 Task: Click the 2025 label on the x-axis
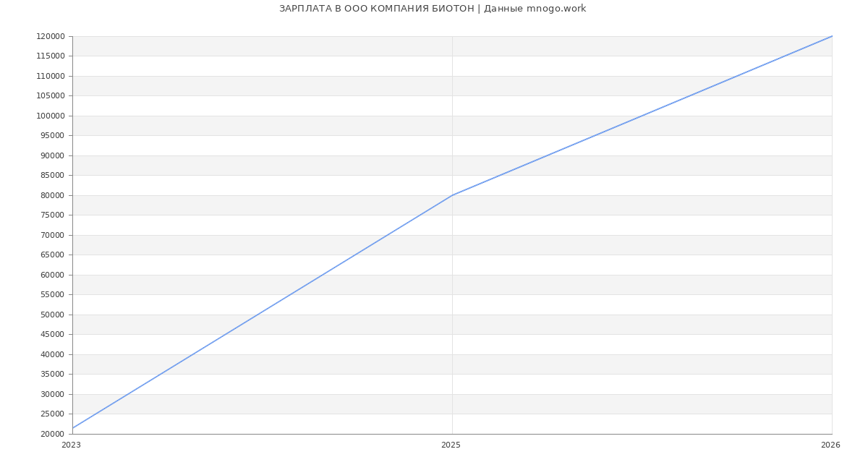click(451, 445)
